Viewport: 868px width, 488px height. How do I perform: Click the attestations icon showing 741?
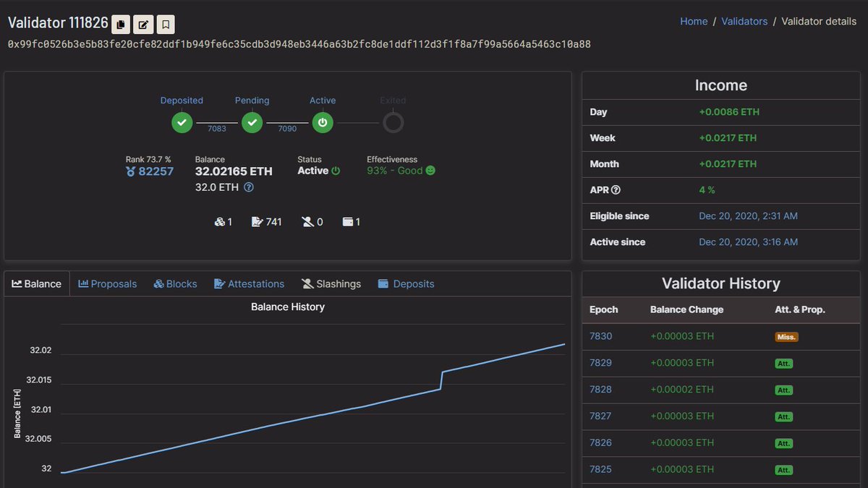[x=257, y=222]
